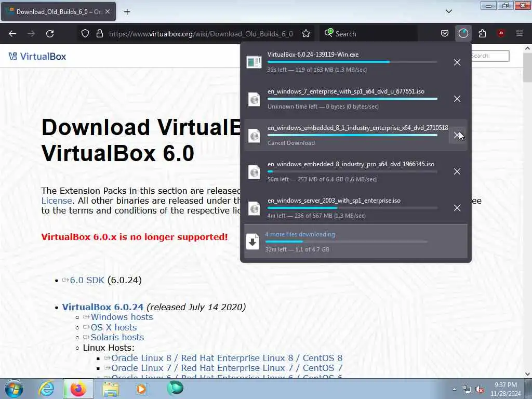Close the Download_Old_Builds_6_0 tab
The width and height of the screenshot is (532, 399).
[x=108, y=11]
